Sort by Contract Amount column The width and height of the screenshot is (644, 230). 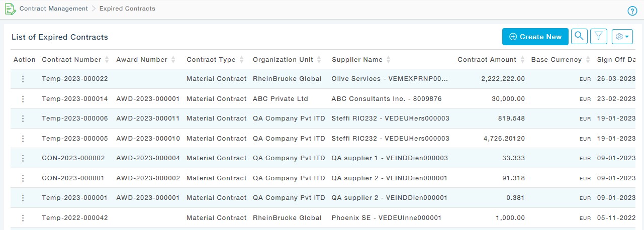(x=523, y=60)
